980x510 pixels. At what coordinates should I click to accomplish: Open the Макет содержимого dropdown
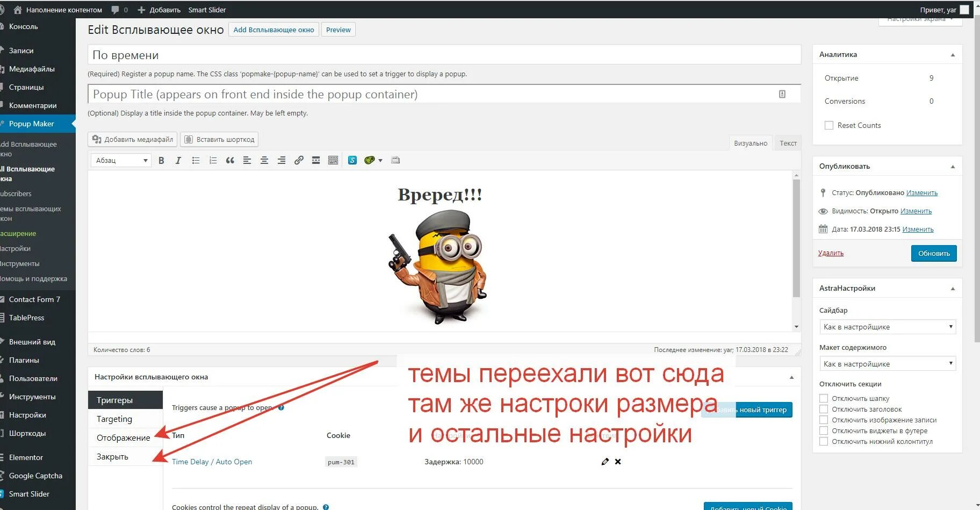[x=888, y=364]
